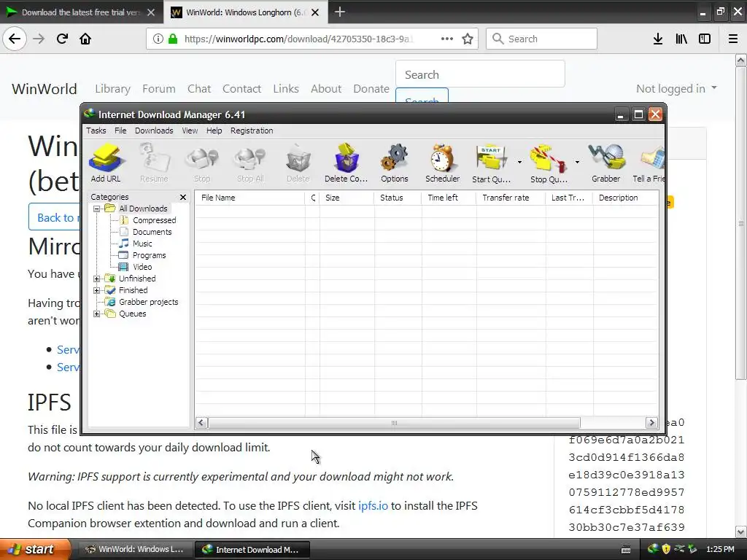Click the Delete toolbar icon
747x560 pixels.
[x=298, y=163]
